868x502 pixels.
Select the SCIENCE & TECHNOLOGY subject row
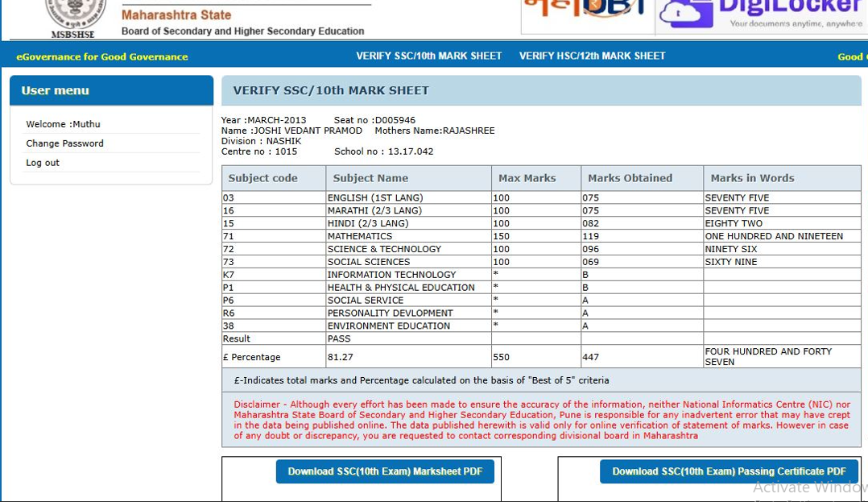(384, 249)
